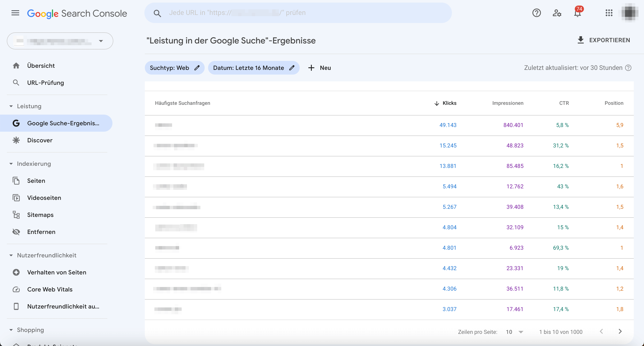Viewport: 644px width, 346px height.
Task: Click the previous page arrow
Action: [601, 332]
